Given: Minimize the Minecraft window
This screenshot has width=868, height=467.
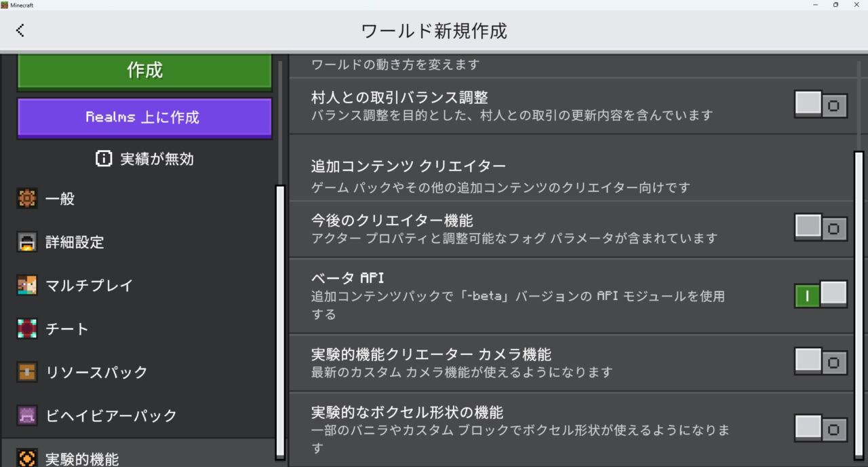Looking at the screenshot, I should tap(814, 5).
